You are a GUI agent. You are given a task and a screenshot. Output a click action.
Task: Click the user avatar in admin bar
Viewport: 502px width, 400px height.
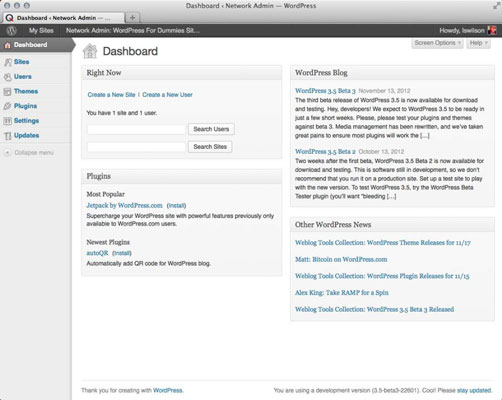[x=492, y=30]
